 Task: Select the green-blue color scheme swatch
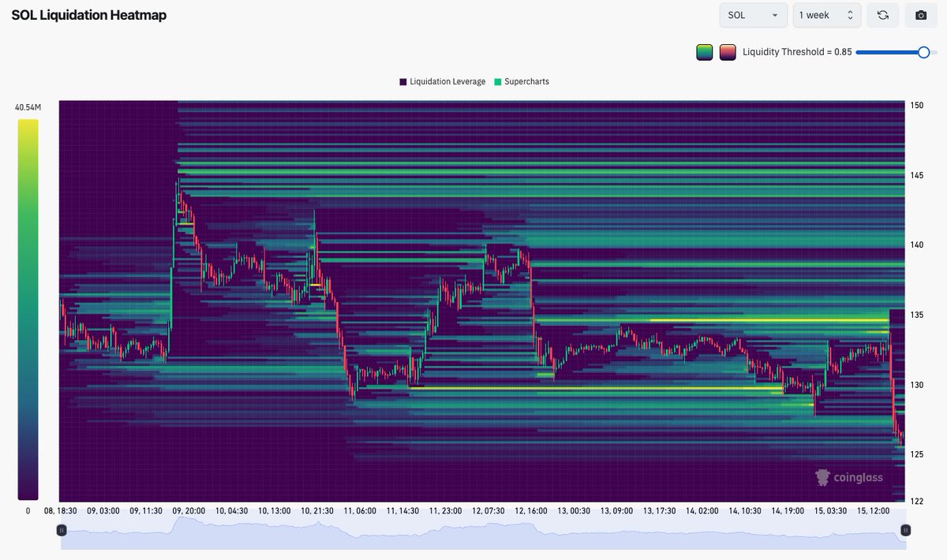tap(705, 53)
